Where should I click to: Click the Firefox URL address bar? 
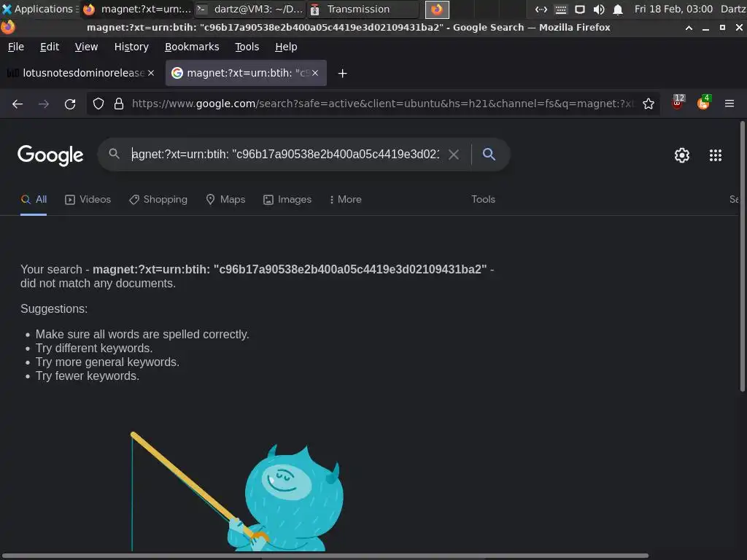(383, 104)
